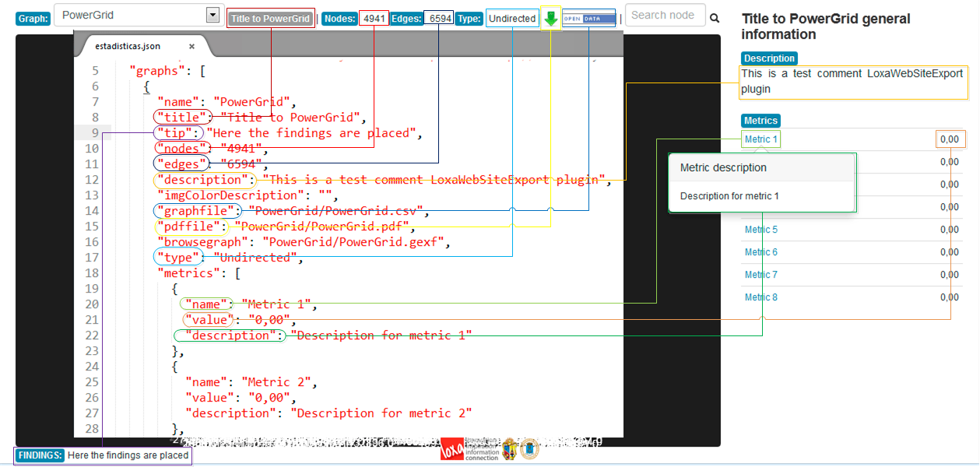Click line number 18 in editor gutter

point(91,273)
